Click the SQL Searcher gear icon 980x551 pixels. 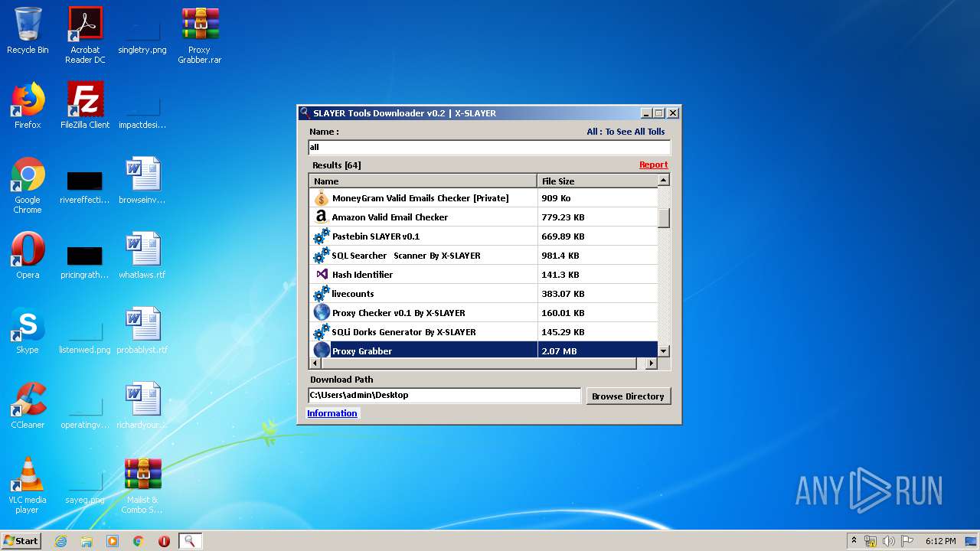322,256
